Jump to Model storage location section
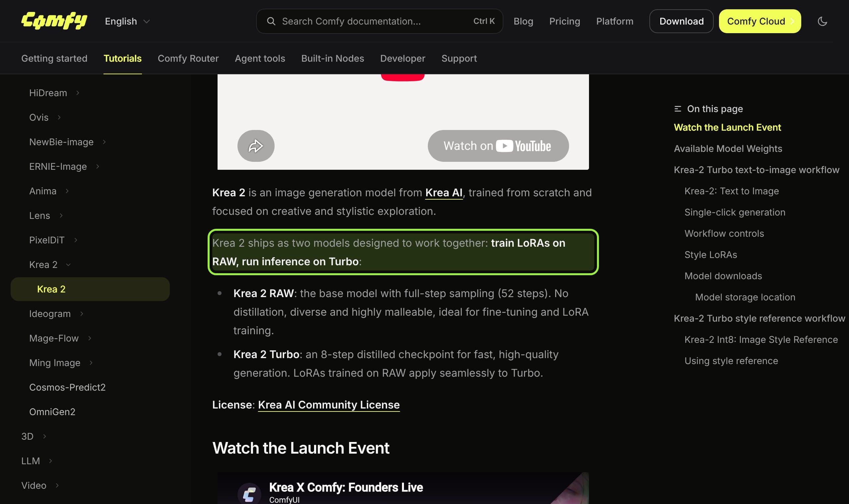 pos(745,297)
